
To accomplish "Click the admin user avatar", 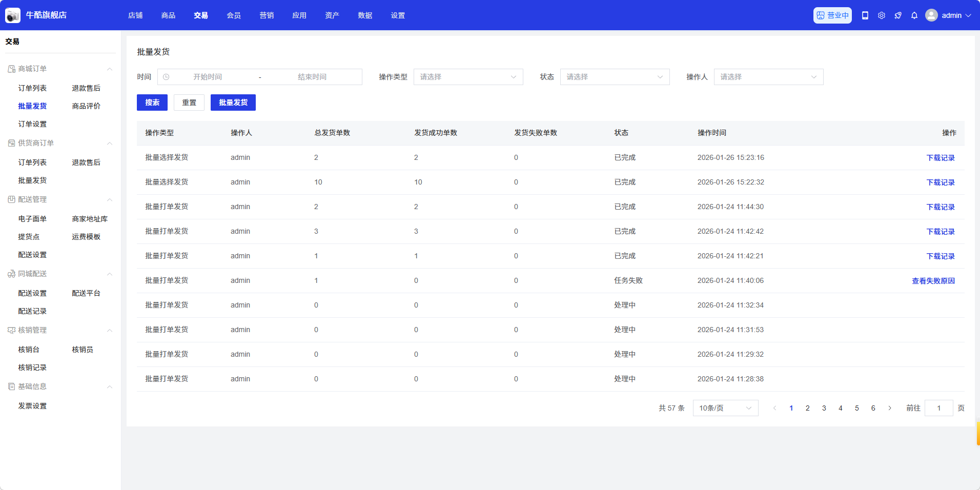I will tap(931, 15).
